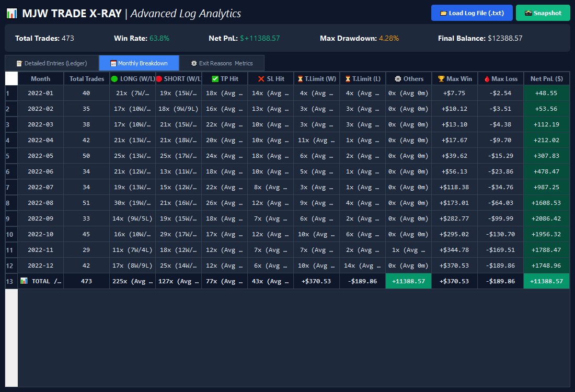Click the LONG cell 11x (7W/4L)
This screenshot has width=575, height=392.
tap(132, 250)
